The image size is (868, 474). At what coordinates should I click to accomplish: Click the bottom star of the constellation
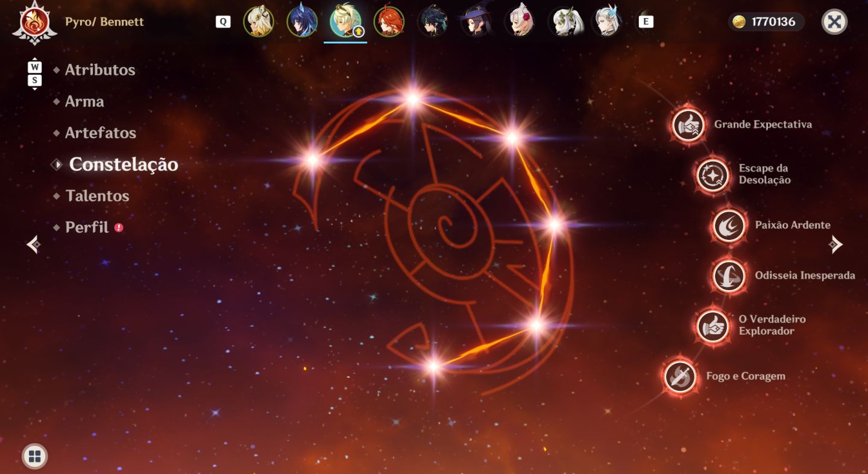point(433,365)
